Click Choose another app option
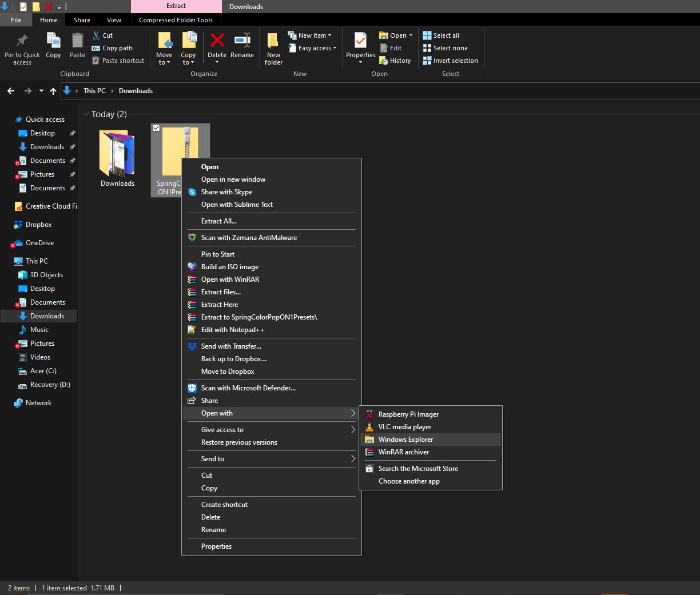Image resolution: width=700 pixels, height=595 pixels. 409,481
